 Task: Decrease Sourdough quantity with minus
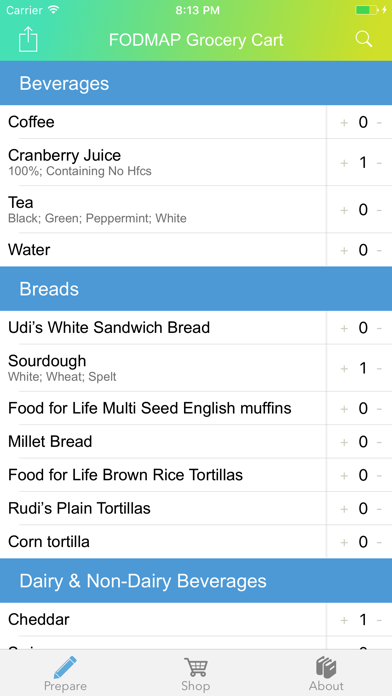tap(379, 368)
